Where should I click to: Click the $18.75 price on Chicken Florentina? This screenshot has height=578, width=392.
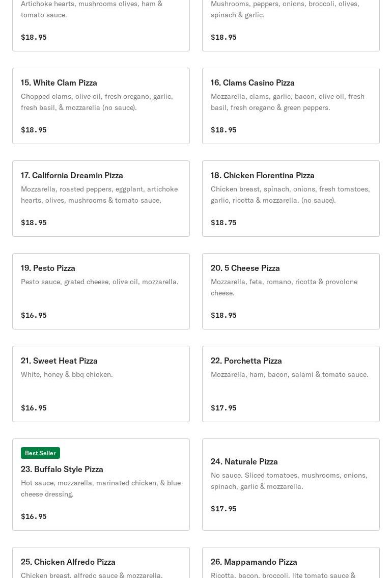click(223, 222)
